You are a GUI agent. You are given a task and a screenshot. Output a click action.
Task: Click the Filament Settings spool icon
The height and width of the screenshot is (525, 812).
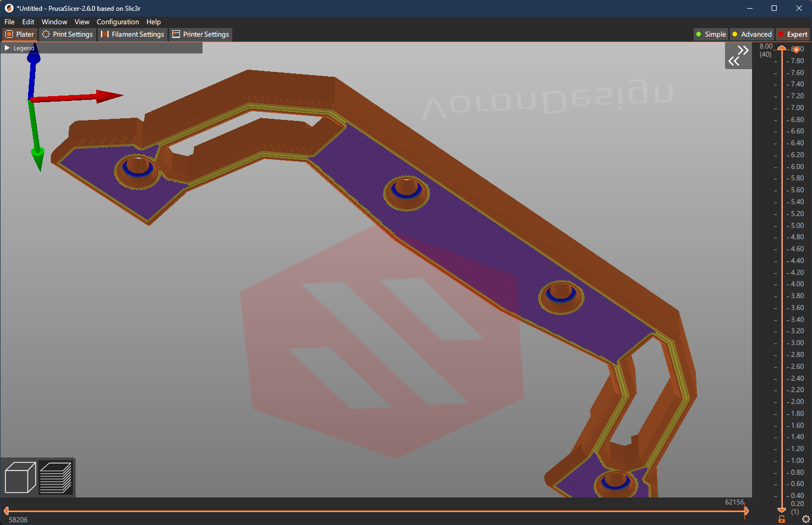pyautogui.click(x=104, y=34)
